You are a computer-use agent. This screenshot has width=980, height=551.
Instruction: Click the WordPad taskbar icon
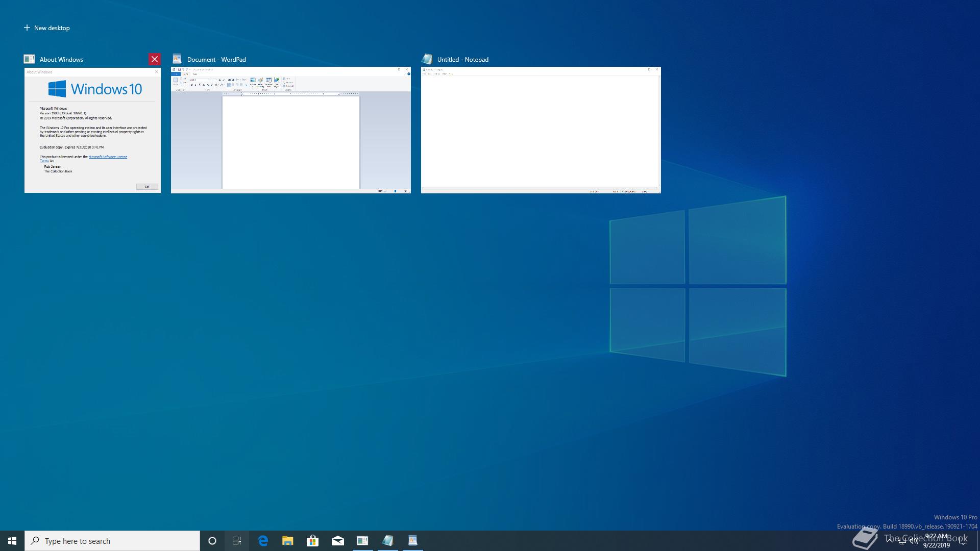click(412, 541)
